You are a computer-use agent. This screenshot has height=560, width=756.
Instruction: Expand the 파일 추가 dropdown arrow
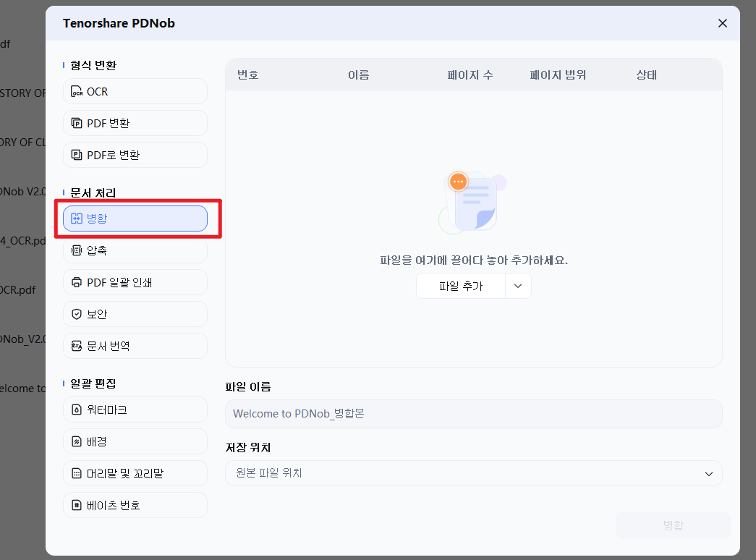tap(518, 286)
